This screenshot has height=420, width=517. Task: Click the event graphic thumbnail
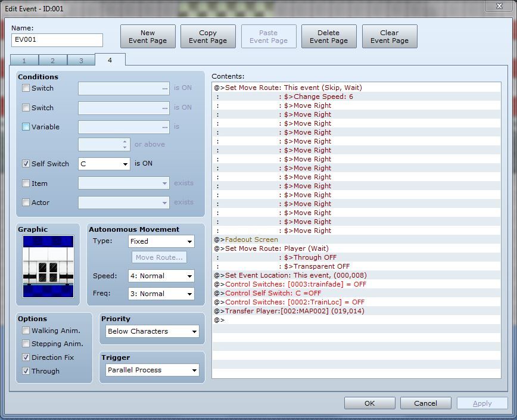click(48, 266)
